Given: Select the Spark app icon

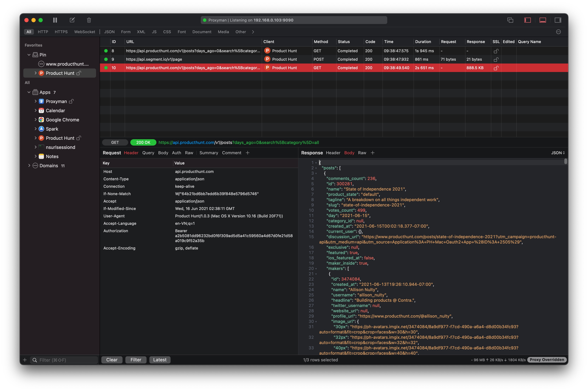Looking at the screenshot, I should [41, 129].
